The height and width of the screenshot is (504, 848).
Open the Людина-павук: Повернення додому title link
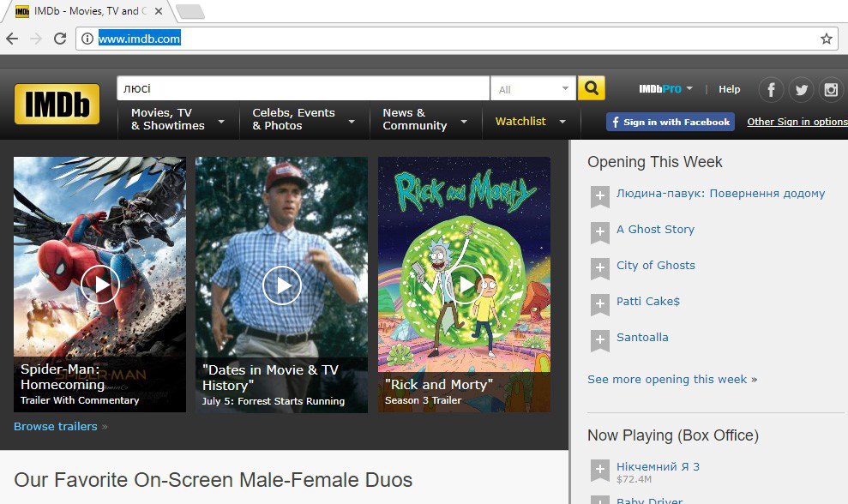[x=721, y=194]
